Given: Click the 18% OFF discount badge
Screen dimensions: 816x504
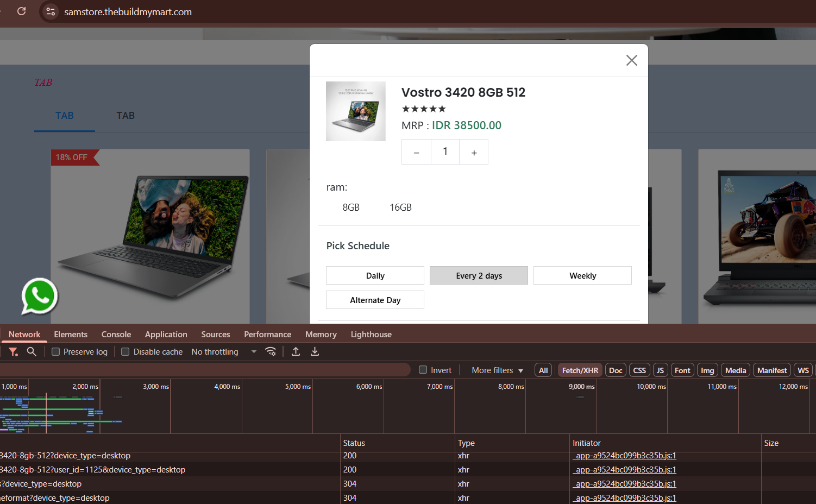Looking at the screenshot, I should 74,157.
